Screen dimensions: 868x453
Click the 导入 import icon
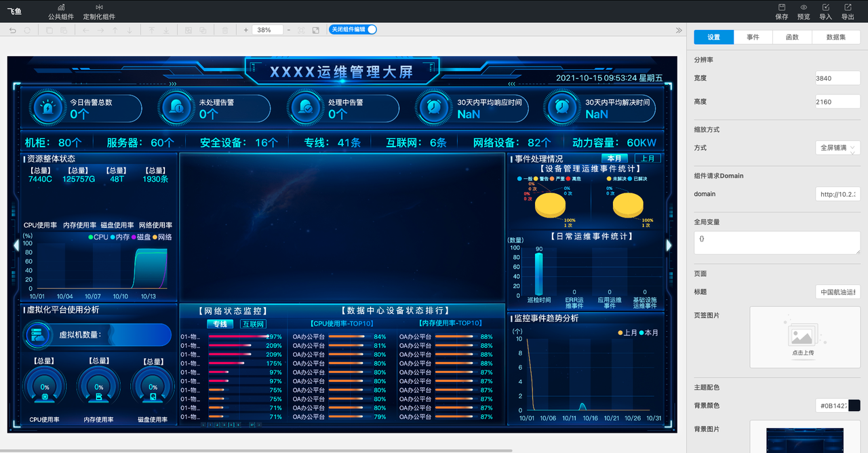825,7
